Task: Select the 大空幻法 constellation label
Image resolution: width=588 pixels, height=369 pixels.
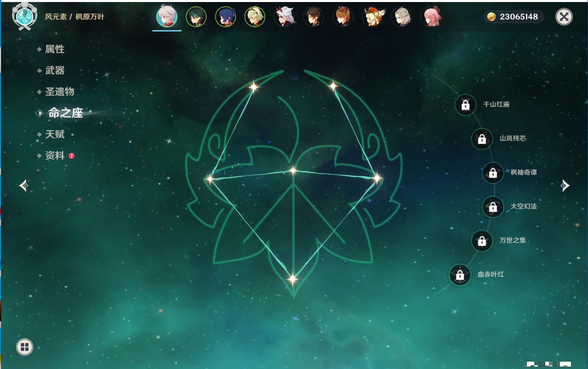Action: [x=524, y=206]
